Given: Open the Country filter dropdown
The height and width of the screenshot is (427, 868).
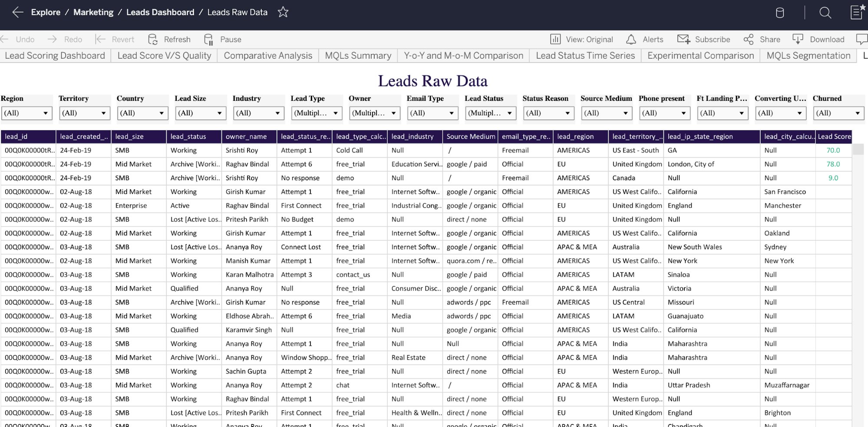Looking at the screenshot, I should [x=143, y=113].
